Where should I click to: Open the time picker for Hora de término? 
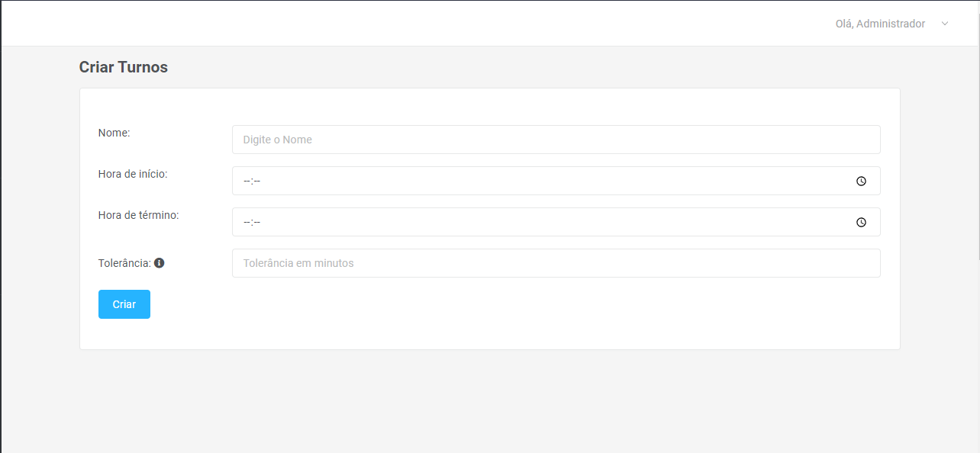pos(861,223)
